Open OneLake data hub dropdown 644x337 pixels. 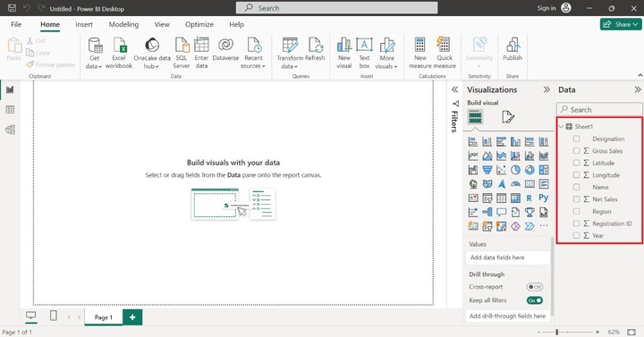point(152,54)
